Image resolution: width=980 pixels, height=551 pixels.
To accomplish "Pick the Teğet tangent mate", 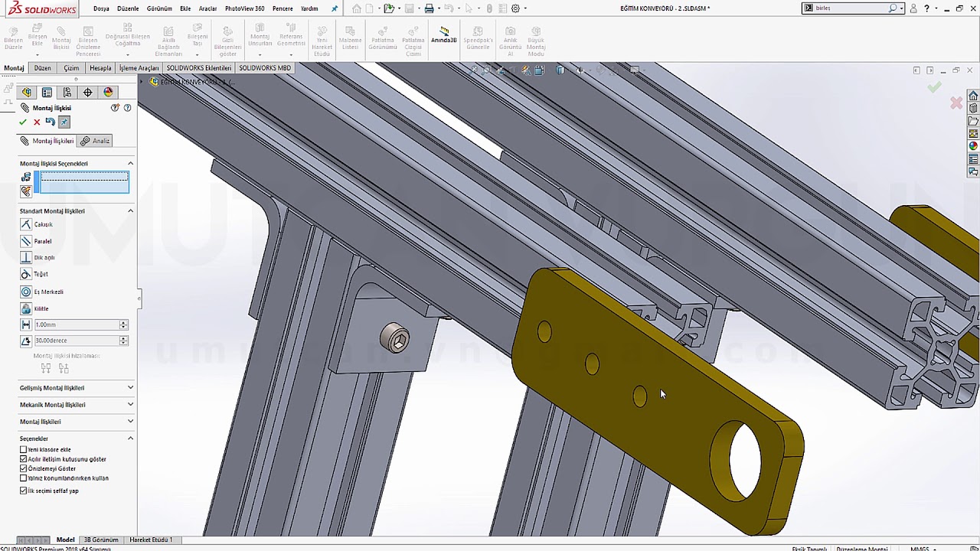I will (26, 274).
